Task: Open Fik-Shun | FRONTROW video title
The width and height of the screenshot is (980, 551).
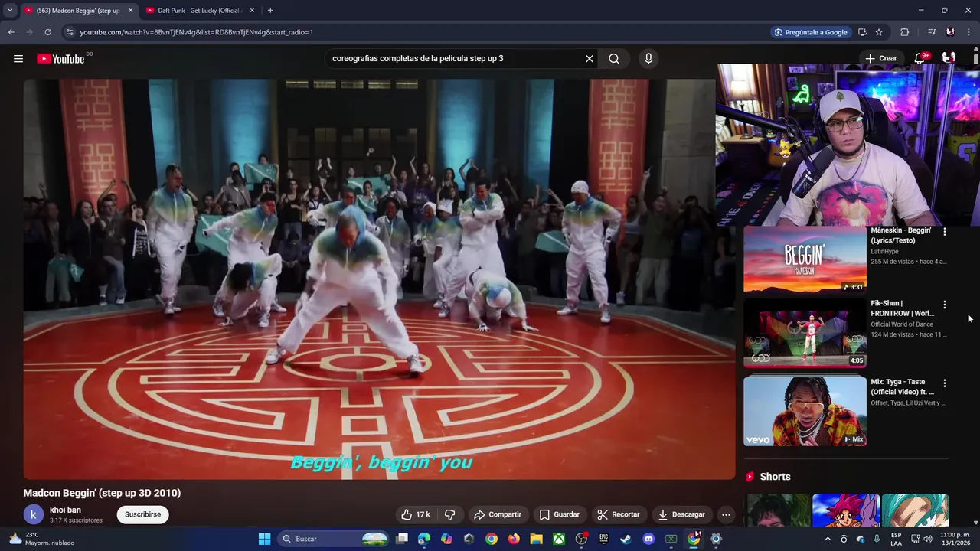Action: (902, 308)
